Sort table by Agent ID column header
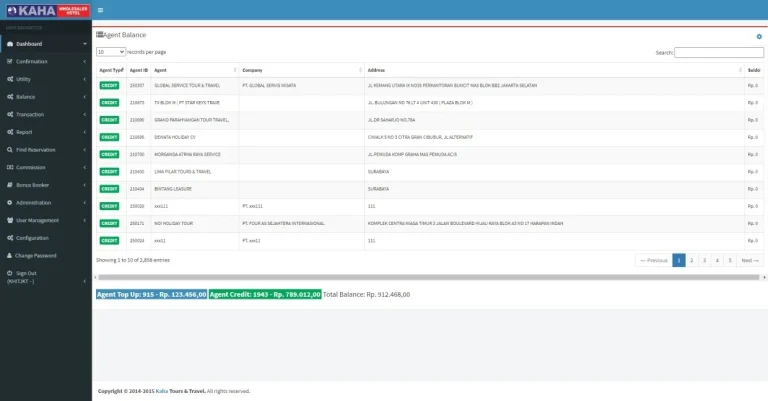 pos(139,70)
